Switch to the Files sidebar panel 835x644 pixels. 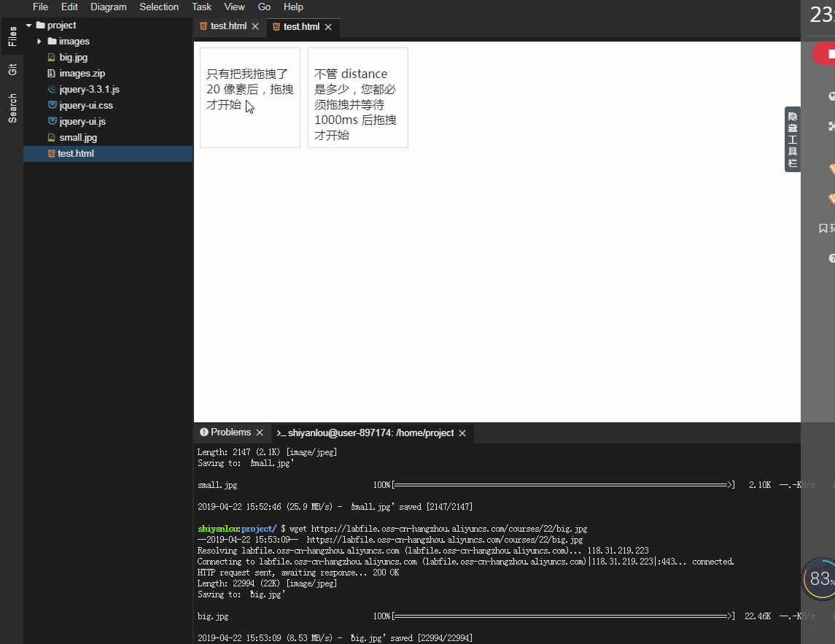pyautogui.click(x=12, y=36)
